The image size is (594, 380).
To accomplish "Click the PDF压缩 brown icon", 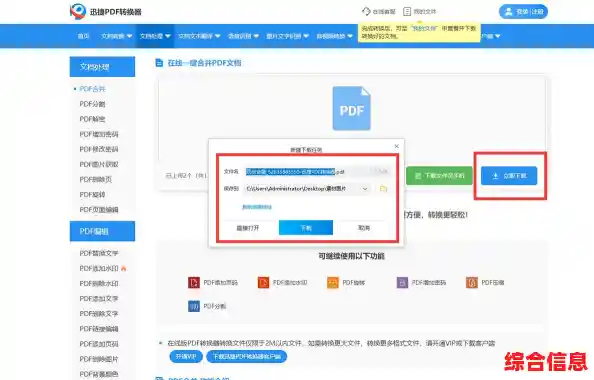I will tap(472, 283).
